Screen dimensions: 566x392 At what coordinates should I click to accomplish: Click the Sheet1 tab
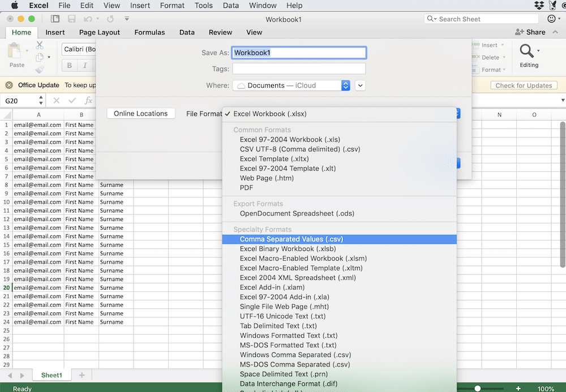click(52, 375)
